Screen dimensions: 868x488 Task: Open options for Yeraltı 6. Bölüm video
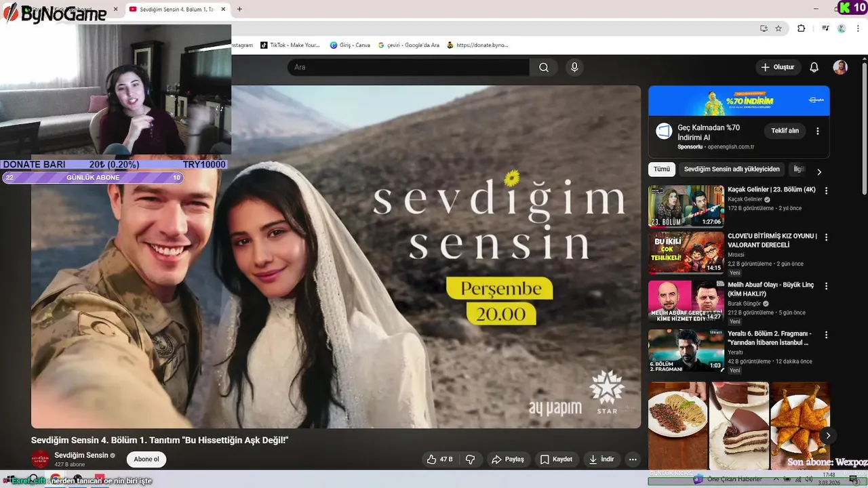pyautogui.click(x=826, y=335)
